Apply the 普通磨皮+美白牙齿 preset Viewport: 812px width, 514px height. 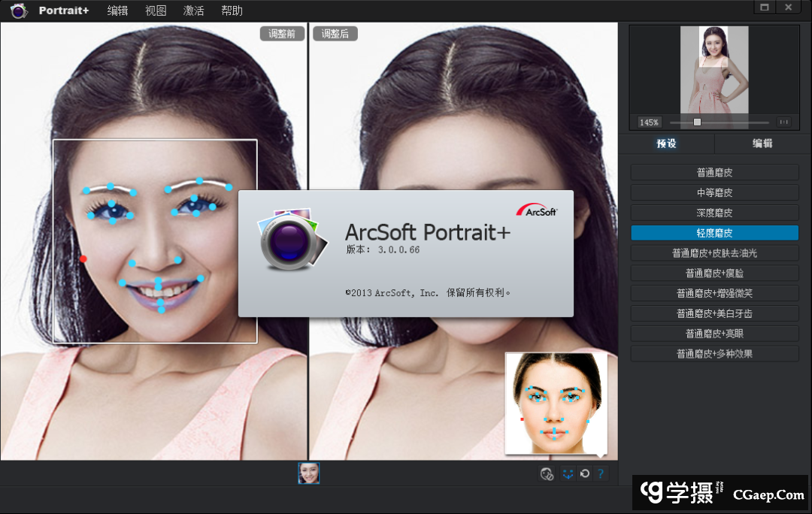point(714,313)
